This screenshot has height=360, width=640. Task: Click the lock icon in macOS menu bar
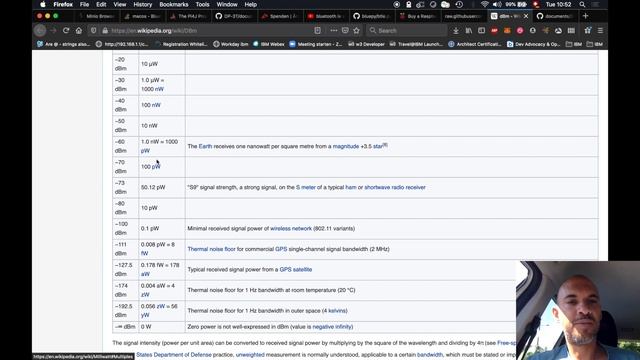click(409, 4)
